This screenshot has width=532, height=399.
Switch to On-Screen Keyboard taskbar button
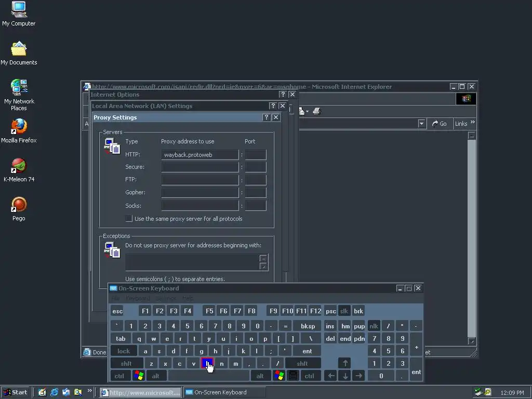[224, 392]
